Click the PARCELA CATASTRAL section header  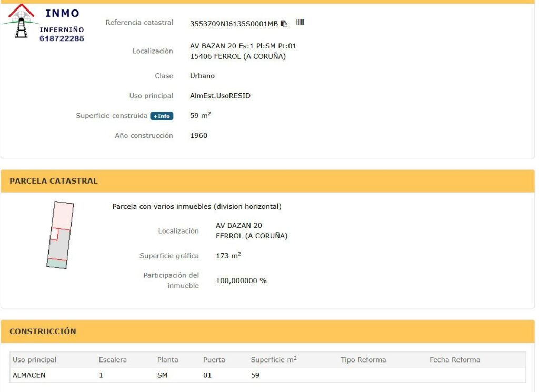267,181
